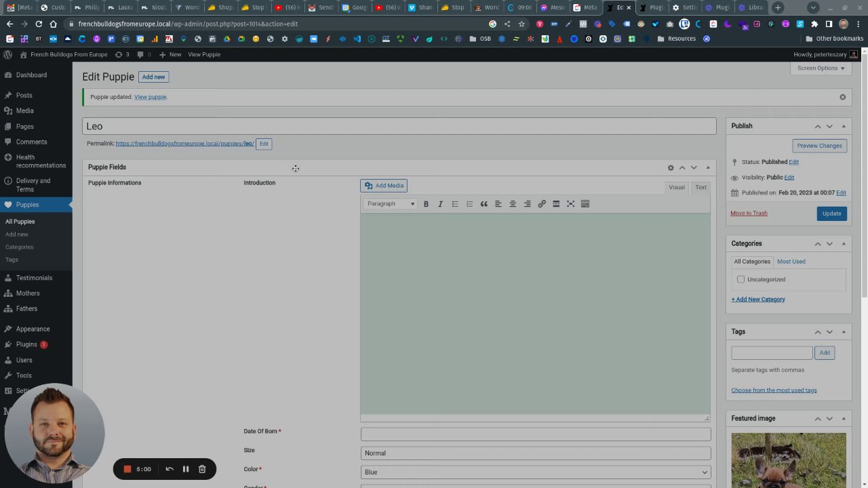Edit the permalink with the Edit button

point(264,144)
